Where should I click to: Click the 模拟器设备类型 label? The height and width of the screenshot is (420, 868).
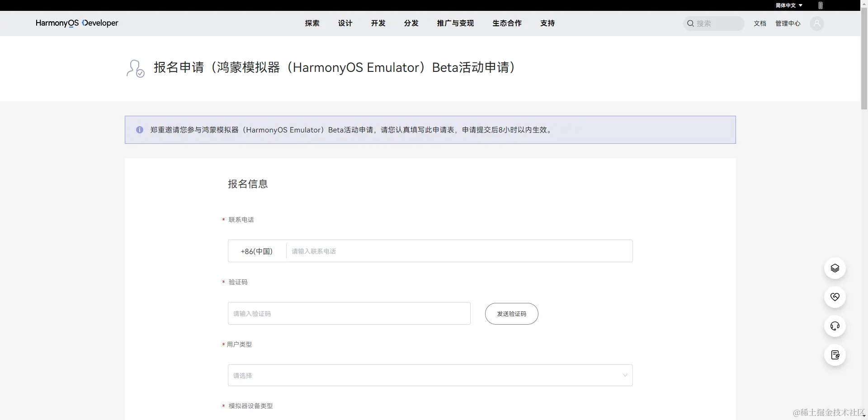pyautogui.click(x=251, y=406)
